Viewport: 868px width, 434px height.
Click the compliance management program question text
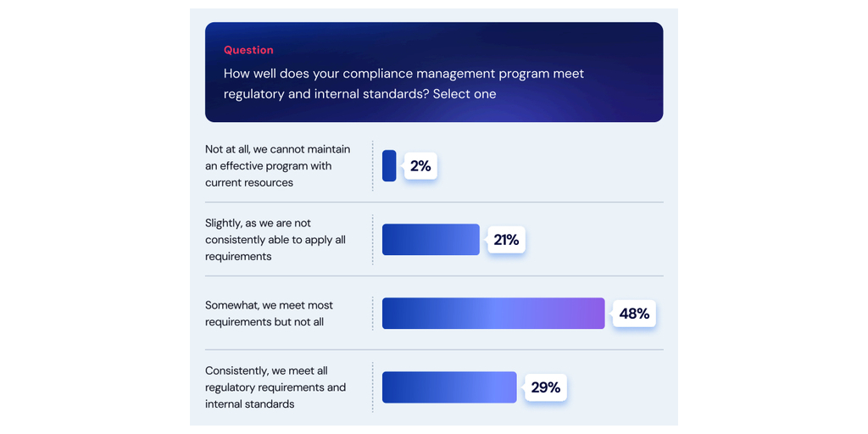pyautogui.click(x=403, y=83)
